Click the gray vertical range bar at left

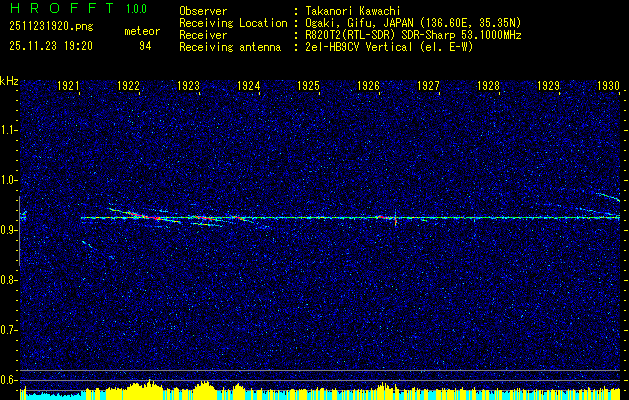[x=19, y=231]
